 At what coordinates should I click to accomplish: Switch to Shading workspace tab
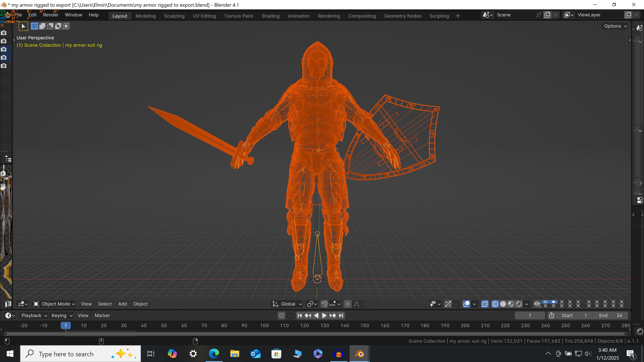click(271, 16)
